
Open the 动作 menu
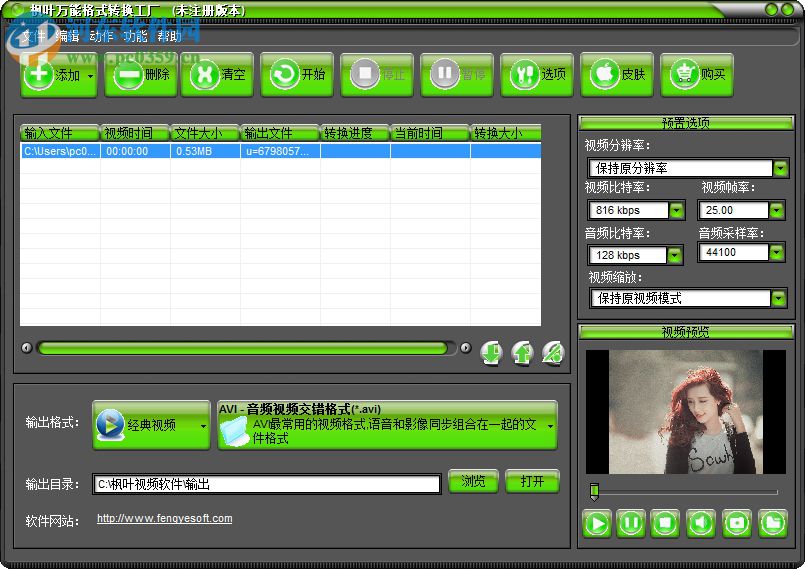click(101, 36)
